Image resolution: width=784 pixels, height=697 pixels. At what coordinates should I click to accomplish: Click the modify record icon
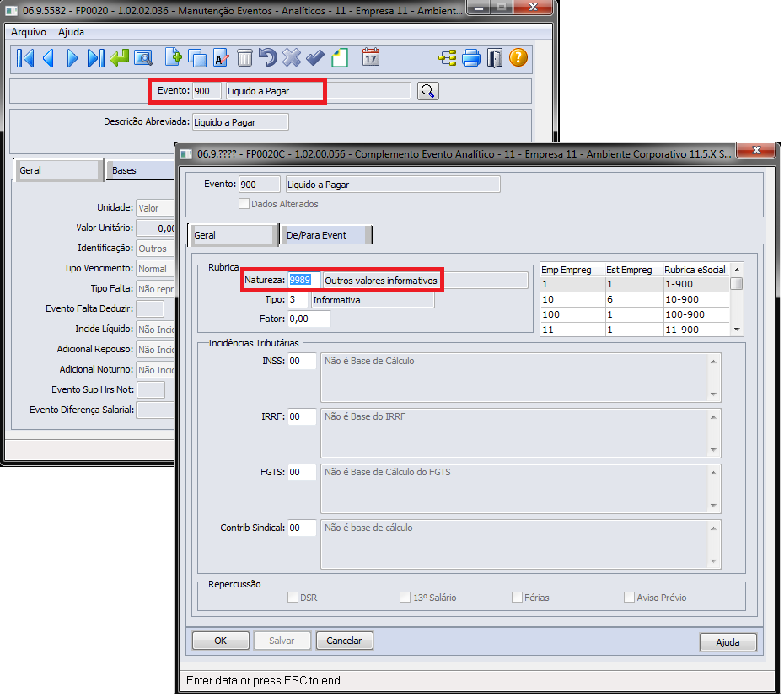221,58
